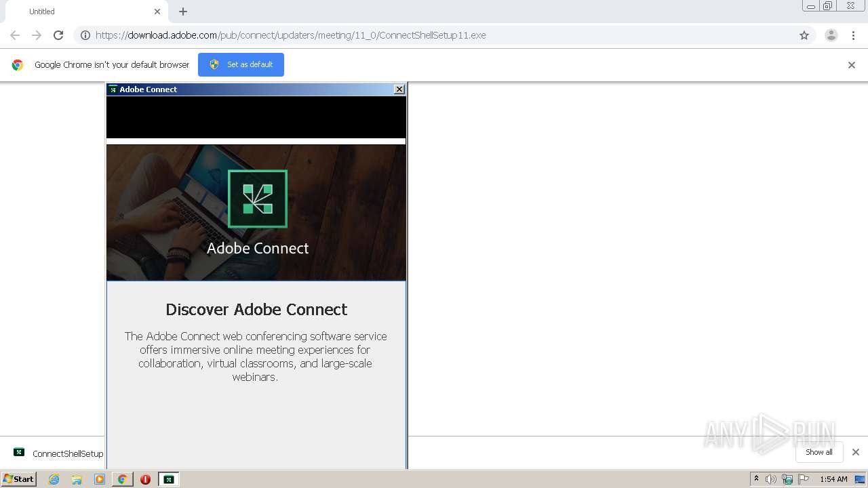This screenshot has height=488, width=868.
Task: Click the Chrome logo in infobar
Action: click(x=18, y=65)
